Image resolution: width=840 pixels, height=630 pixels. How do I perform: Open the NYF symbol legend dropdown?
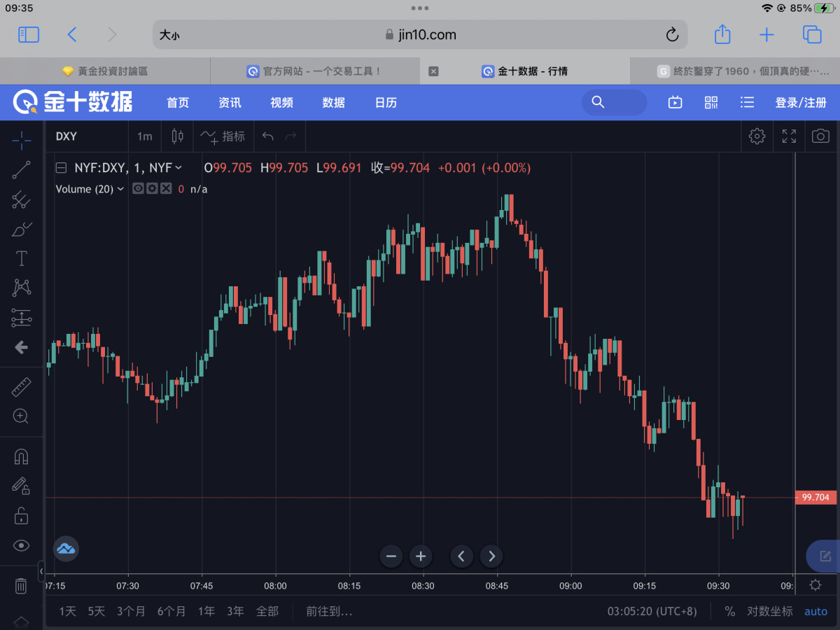pos(178,168)
